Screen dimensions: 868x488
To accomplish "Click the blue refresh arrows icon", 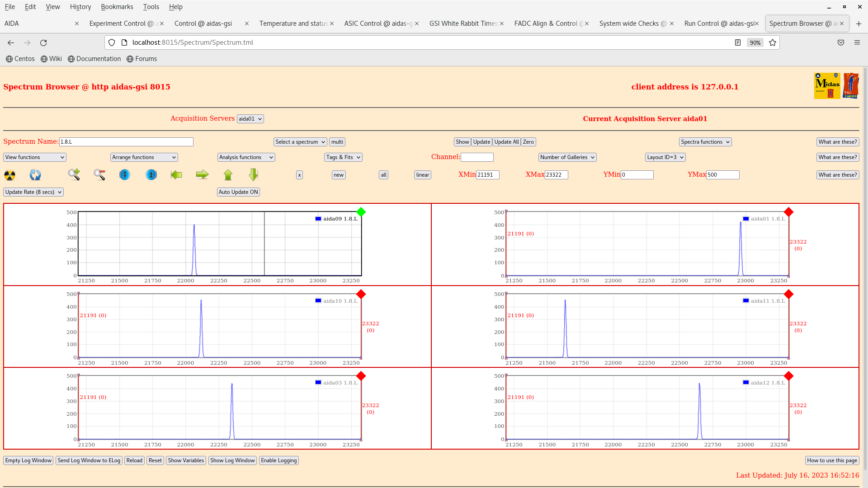I will pyautogui.click(x=35, y=175).
